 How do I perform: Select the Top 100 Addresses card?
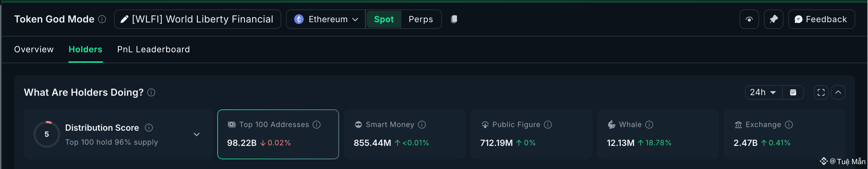coord(278,134)
